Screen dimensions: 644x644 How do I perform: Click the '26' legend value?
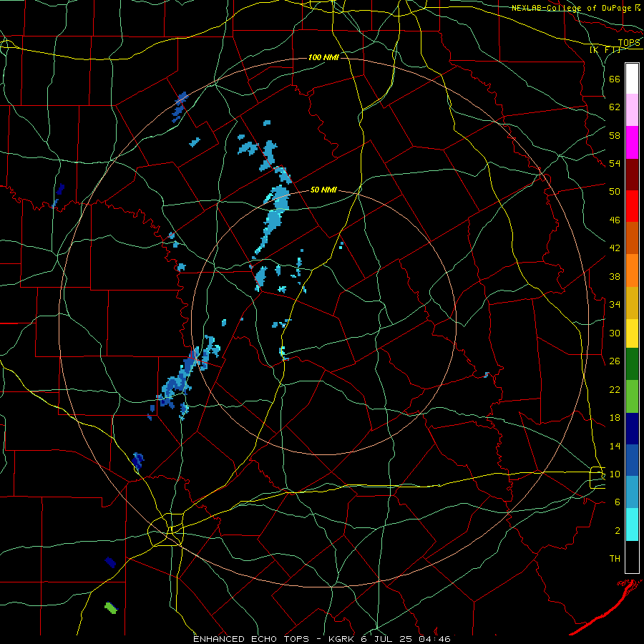615,361
